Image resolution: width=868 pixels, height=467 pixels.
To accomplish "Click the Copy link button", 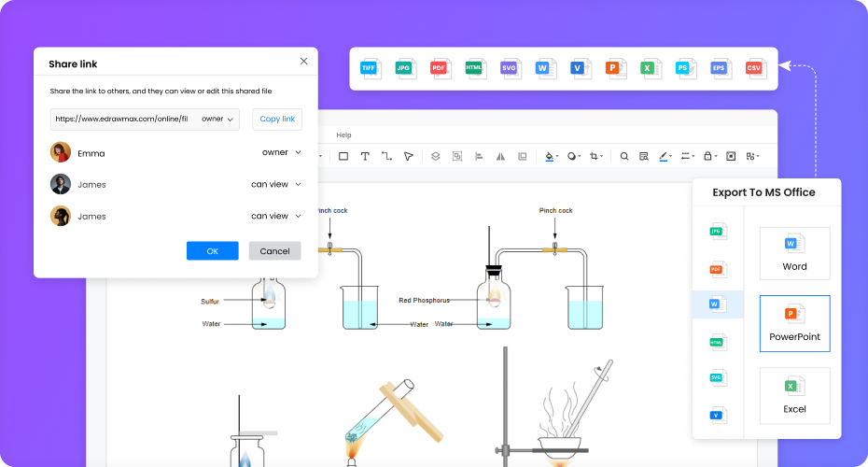I will click(x=277, y=119).
